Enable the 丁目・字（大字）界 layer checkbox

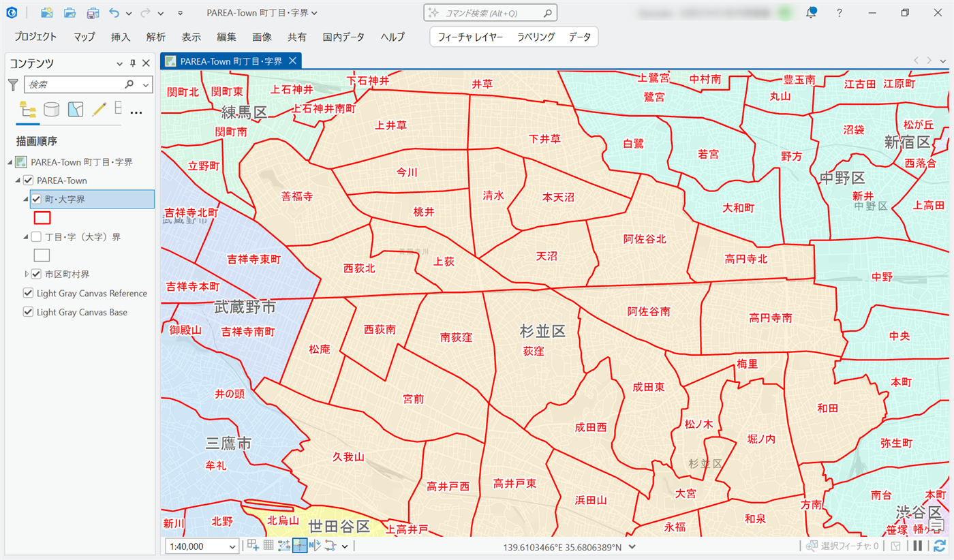(37, 237)
